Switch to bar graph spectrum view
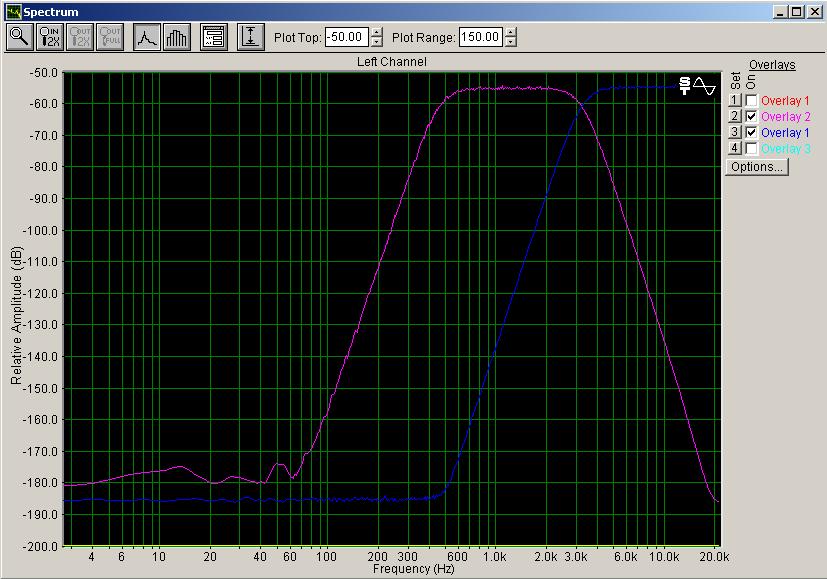Screen dimensions: 827x579 (x=177, y=37)
